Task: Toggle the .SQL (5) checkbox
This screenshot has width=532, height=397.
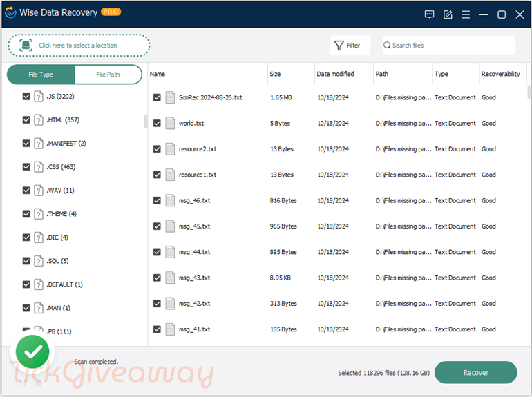Action: [x=26, y=261]
